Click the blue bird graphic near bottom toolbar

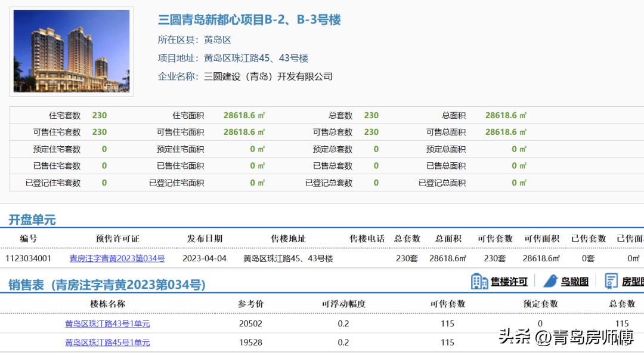click(x=550, y=280)
